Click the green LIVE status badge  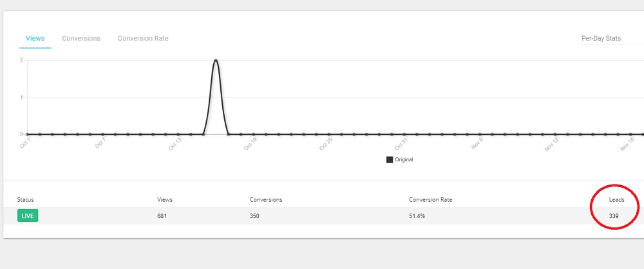28,215
